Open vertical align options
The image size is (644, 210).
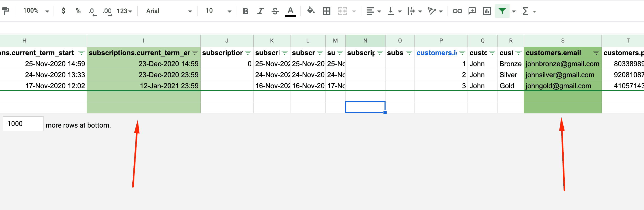tap(394, 11)
